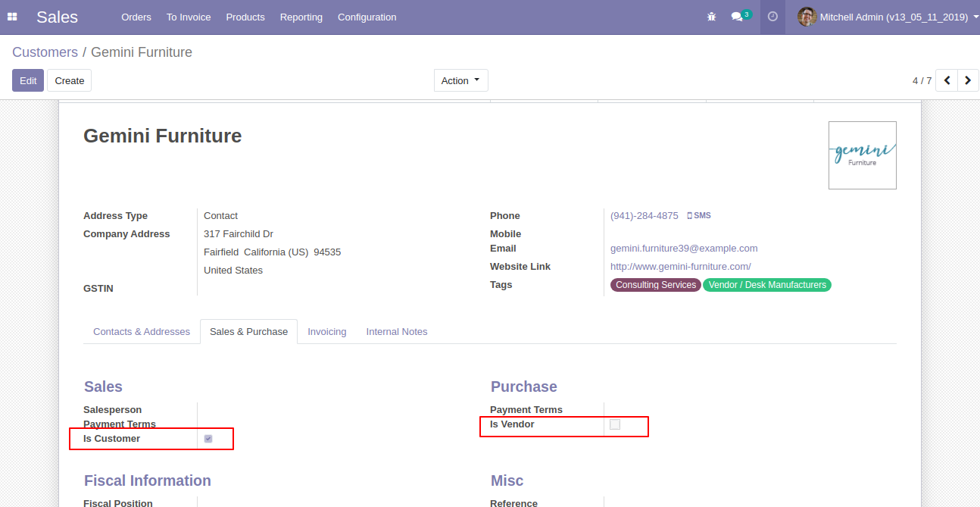This screenshot has width=980, height=507.
Task: Open the gemini-furniture.com website link
Action: tap(681, 267)
